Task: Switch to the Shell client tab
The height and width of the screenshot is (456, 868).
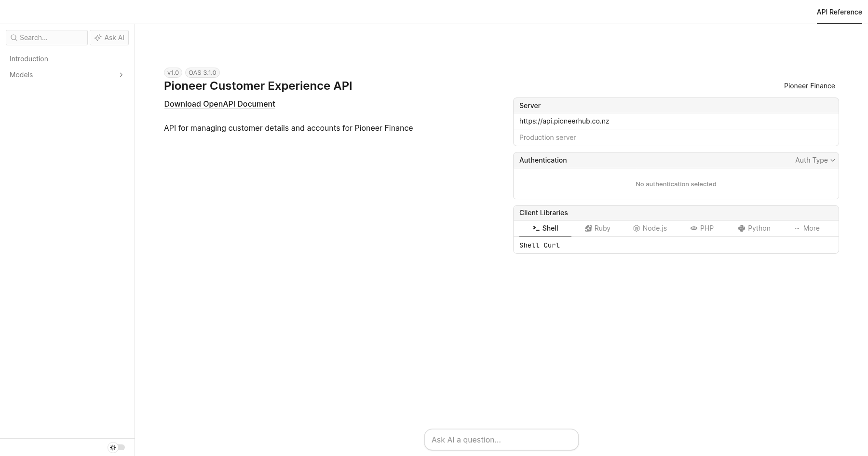Action: pos(545,228)
